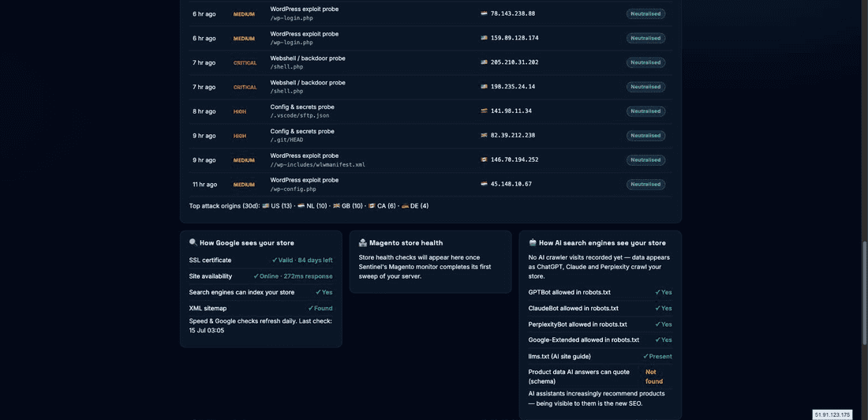Click the Webshell / backdoor probe title for 205.210.31.202
The width and height of the screenshot is (868, 420).
[308, 58]
